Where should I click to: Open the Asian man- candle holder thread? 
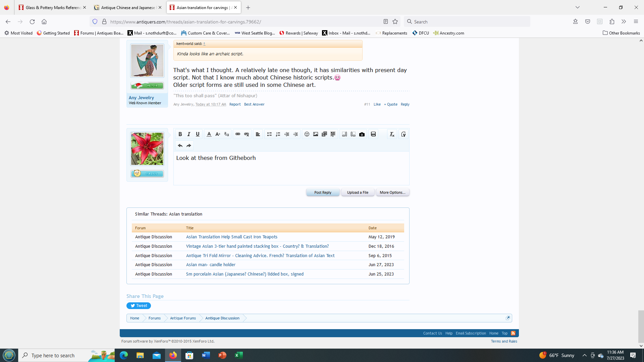click(x=211, y=264)
